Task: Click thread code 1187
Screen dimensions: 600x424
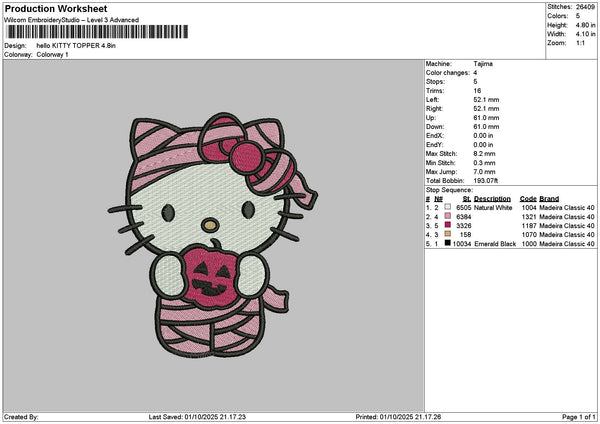Action: point(529,226)
